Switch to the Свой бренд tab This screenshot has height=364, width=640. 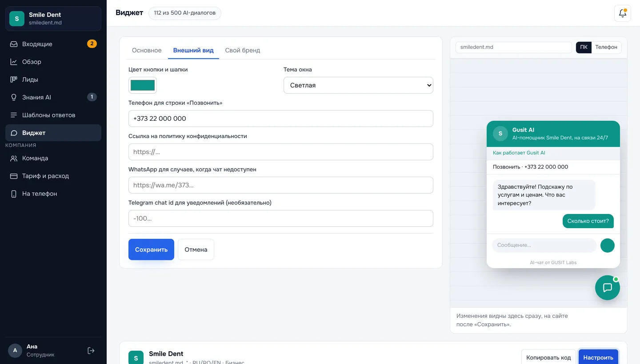coord(243,50)
